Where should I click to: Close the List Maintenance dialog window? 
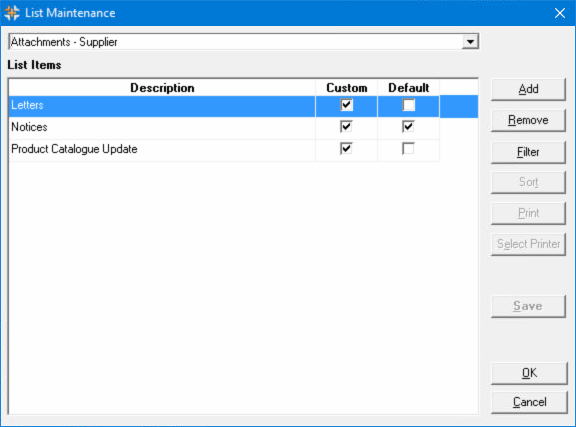(559, 13)
